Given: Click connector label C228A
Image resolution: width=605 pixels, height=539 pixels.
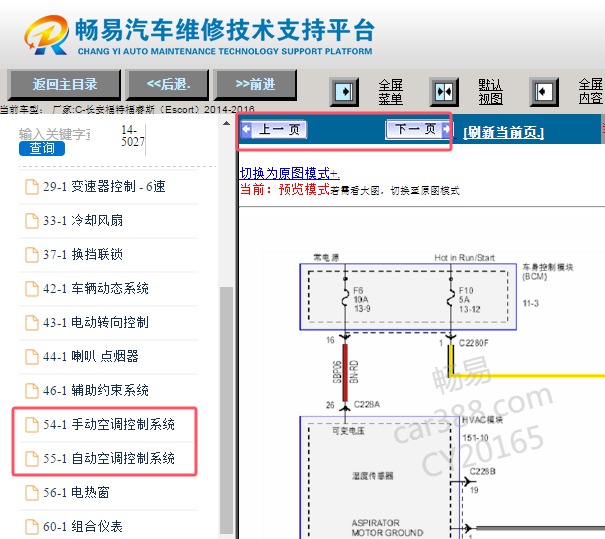Looking at the screenshot, I should click(x=367, y=404).
